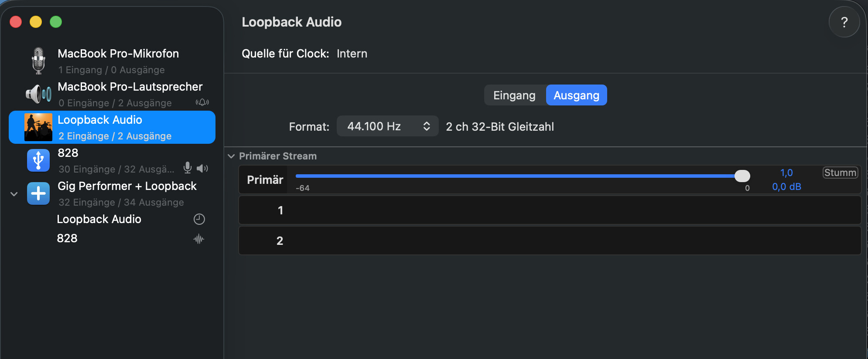Click the MacBook Pro-Lautsprecher speaker icon
The image size is (868, 359).
[38, 94]
